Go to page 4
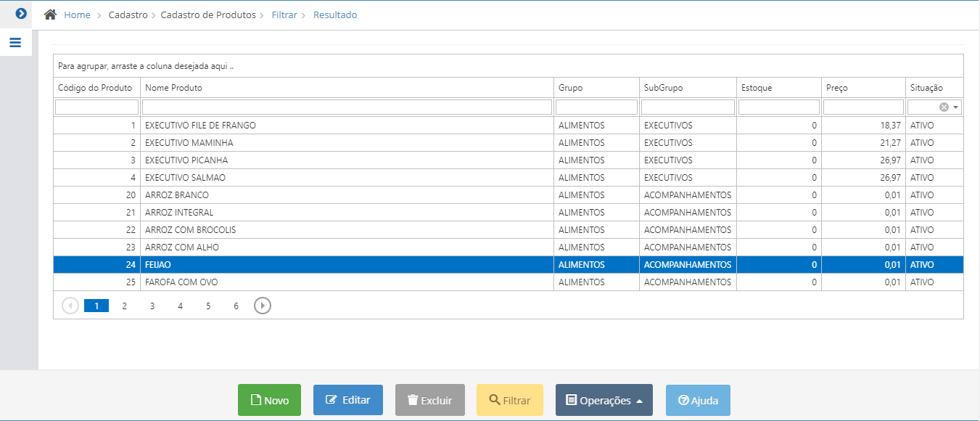980x421 pixels. [181, 306]
